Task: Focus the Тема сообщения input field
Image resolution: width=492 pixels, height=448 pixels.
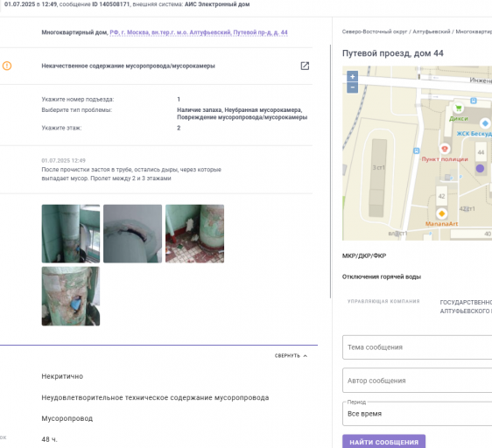Action: pos(417,347)
